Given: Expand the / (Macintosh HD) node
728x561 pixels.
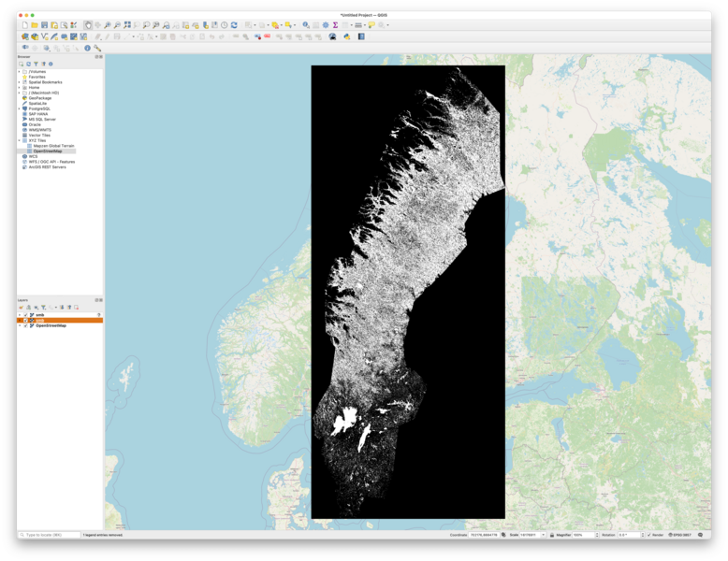Looking at the screenshot, I should tap(20, 93).
